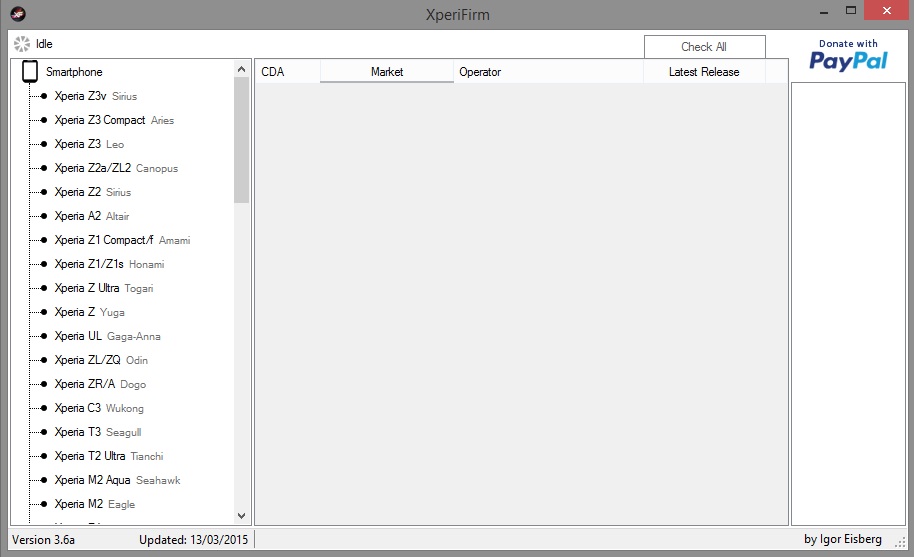The width and height of the screenshot is (914, 557).
Task: Select Xperia M2 Aqua Seahawk
Action: tap(117, 480)
